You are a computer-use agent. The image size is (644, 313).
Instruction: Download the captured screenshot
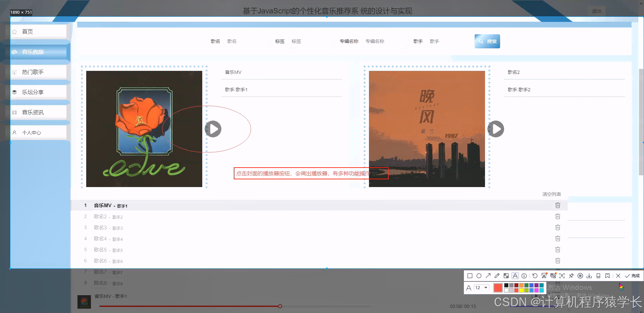pos(589,276)
